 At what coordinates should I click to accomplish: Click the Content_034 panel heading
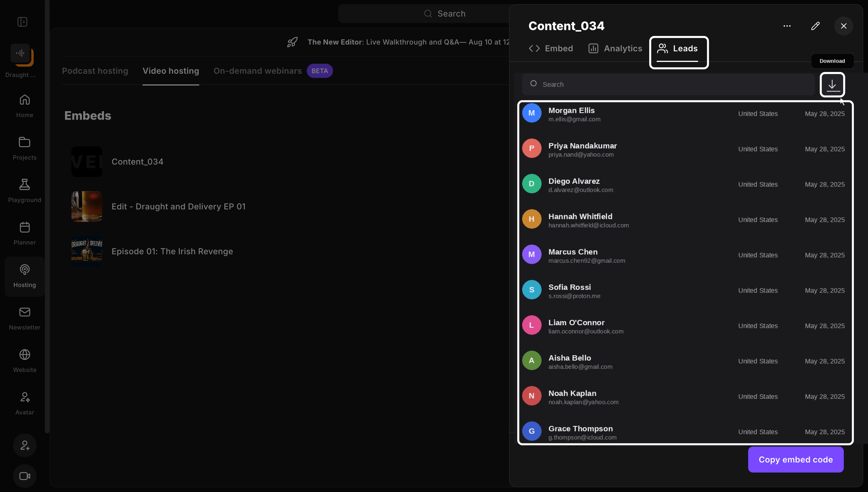click(x=566, y=26)
